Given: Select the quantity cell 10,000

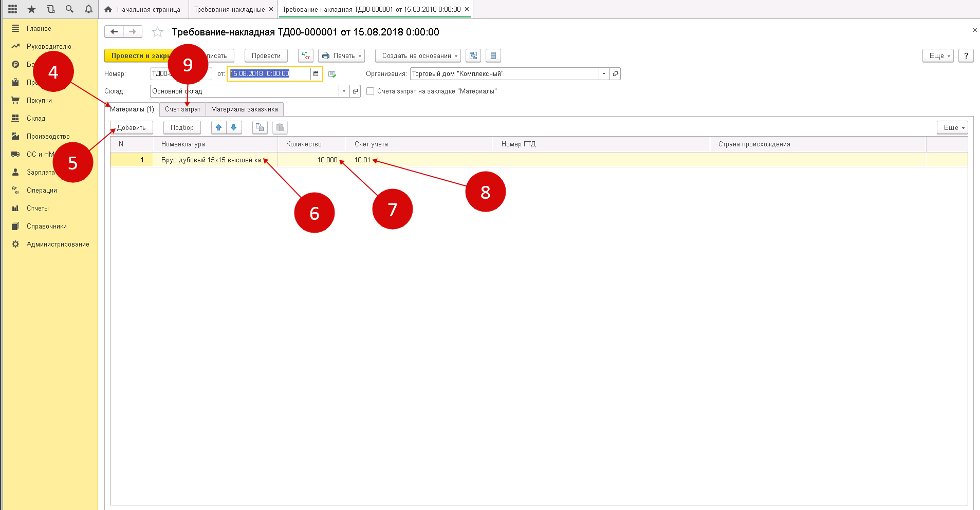Looking at the screenshot, I should [x=312, y=160].
